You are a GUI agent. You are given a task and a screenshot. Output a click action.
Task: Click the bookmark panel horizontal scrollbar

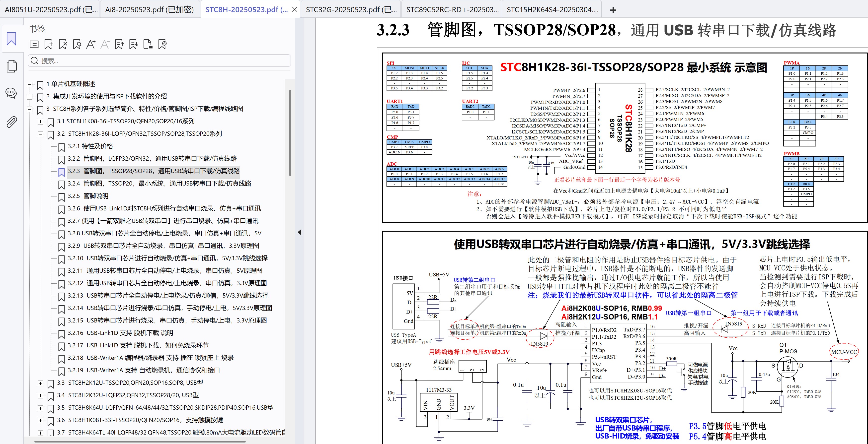[x=140, y=441]
